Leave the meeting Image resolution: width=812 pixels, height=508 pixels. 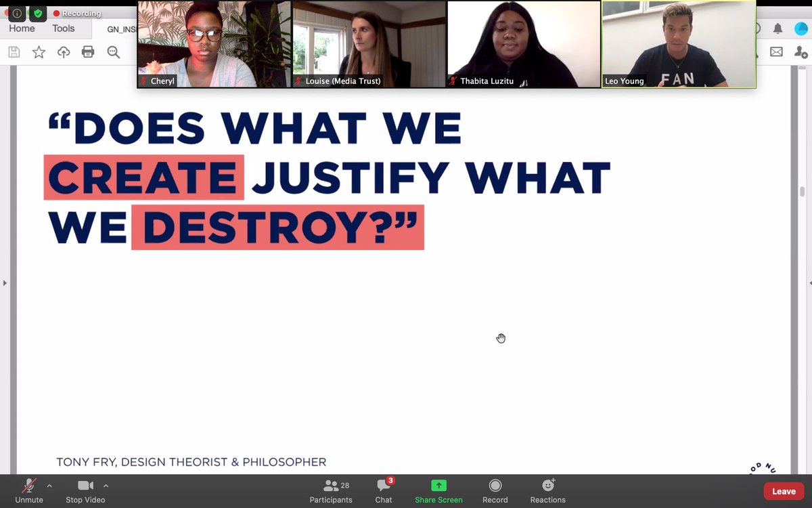[x=784, y=491]
